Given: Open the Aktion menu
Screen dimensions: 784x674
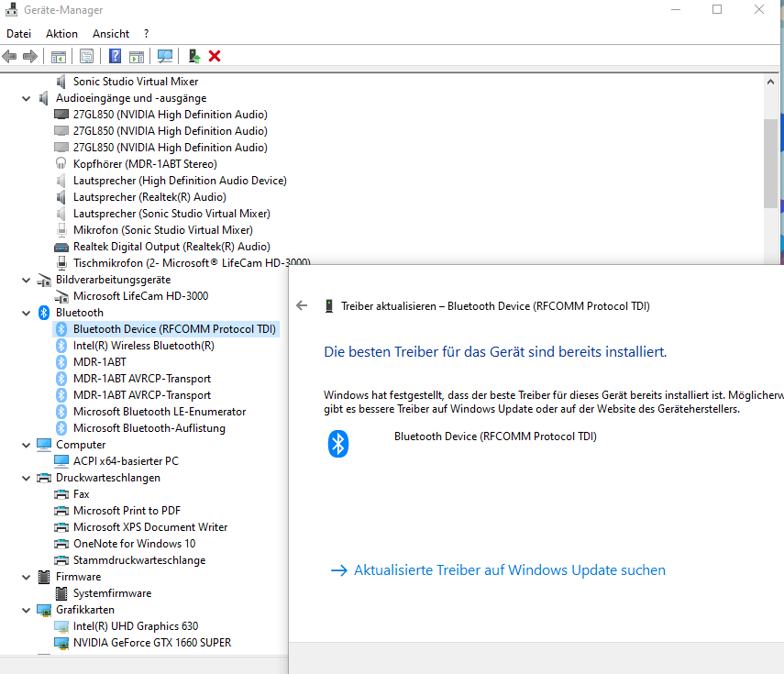Looking at the screenshot, I should [x=61, y=34].
